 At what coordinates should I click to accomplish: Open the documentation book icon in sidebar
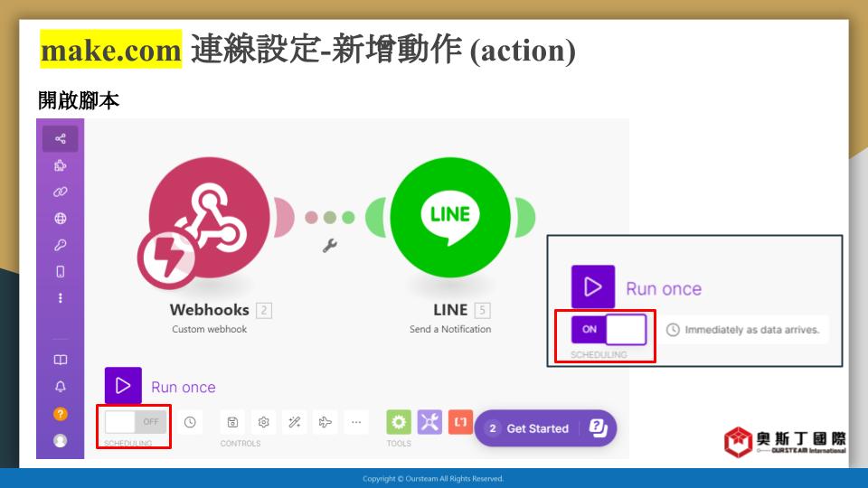[x=61, y=361]
